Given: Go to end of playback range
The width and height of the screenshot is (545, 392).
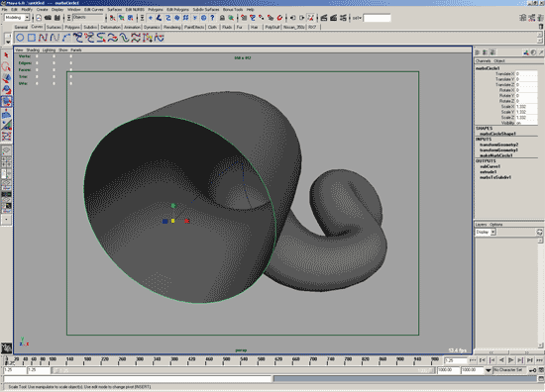Looking at the screenshot, I should point(539,360).
